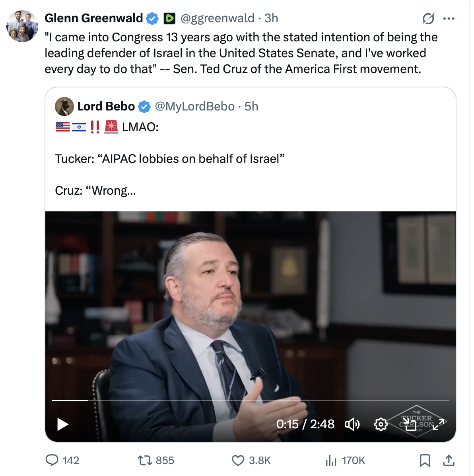Open the quoted tweet's 5h timestamp
474x476 pixels.
[251, 106]
